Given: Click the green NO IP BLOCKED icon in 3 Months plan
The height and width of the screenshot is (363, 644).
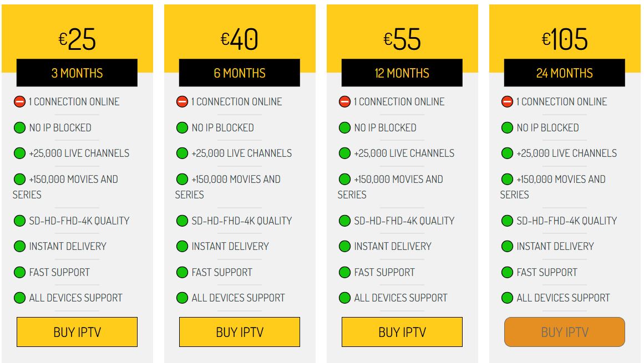Looking at the screenshot, I should pyautogui.click(x=20, y=128).
